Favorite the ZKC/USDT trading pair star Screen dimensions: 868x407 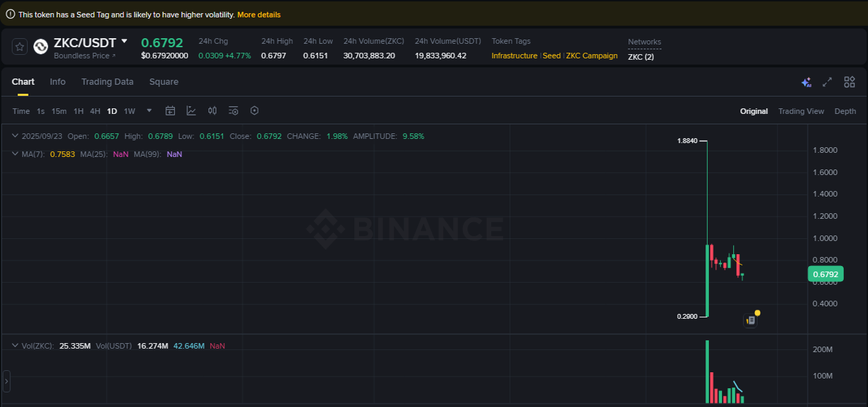(19, 47)
